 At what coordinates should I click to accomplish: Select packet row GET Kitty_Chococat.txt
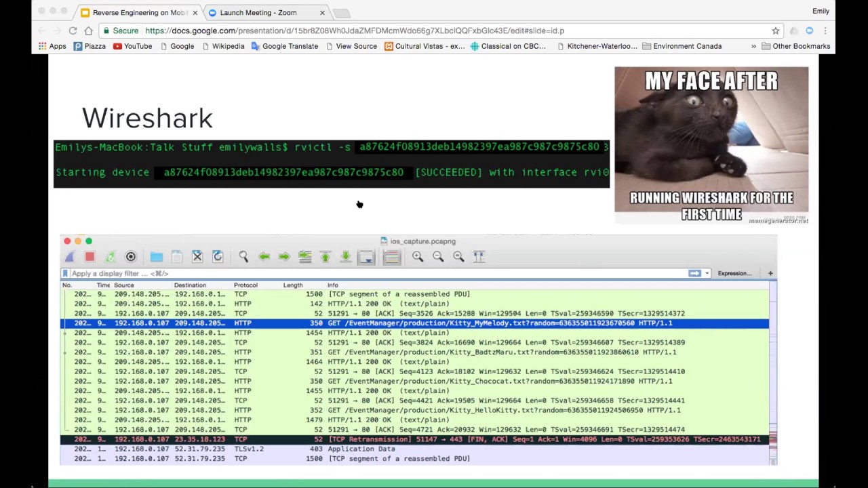point(414,381)
